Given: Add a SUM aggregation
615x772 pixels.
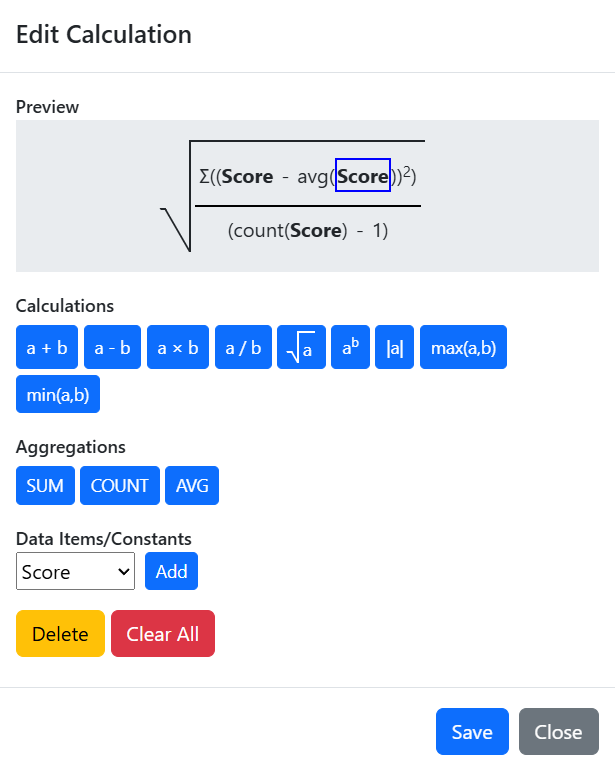Looking at the screenshot, I should point(45,485).
